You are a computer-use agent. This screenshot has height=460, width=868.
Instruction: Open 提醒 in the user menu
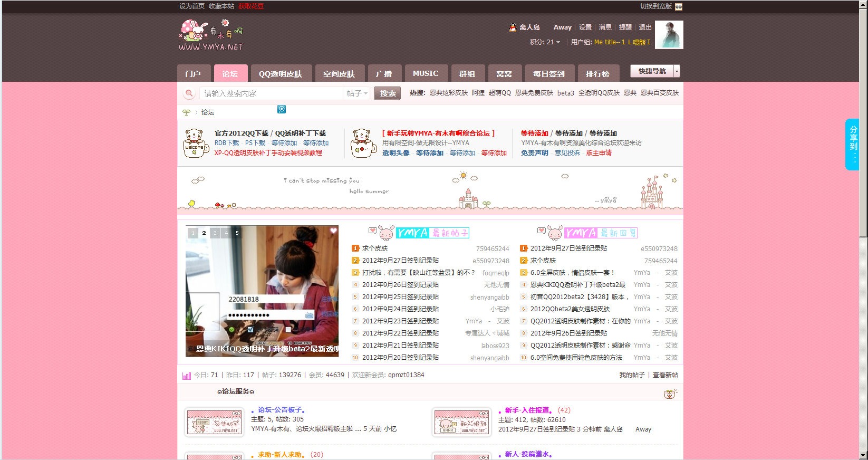pos(625,27)
